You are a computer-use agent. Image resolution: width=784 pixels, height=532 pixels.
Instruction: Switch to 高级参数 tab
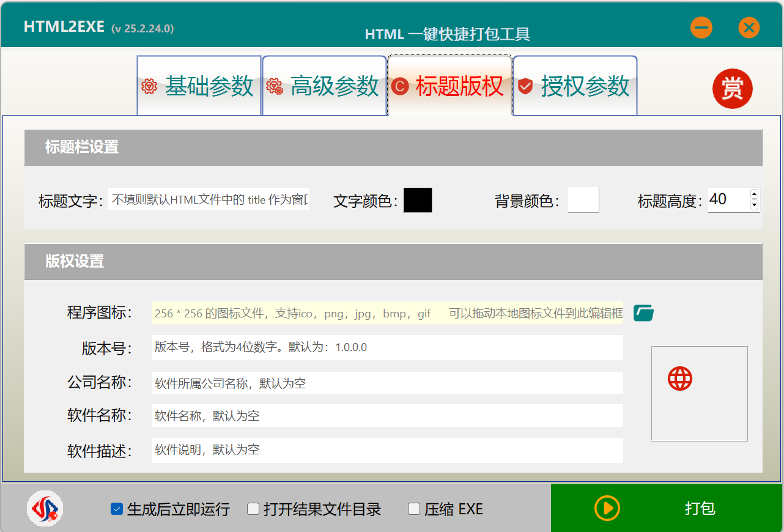(325, 86)
